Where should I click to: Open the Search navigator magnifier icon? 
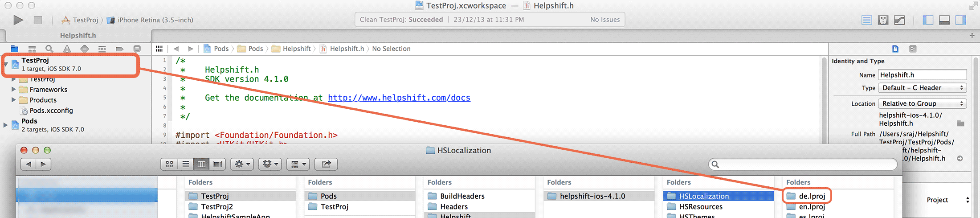coord(49,49)
